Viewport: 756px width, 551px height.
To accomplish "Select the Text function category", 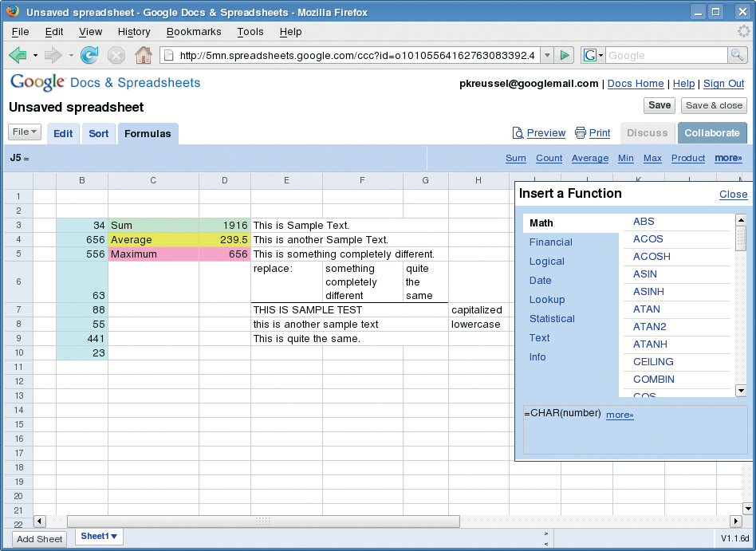I will pyautogui.click(x=539, y=338).
